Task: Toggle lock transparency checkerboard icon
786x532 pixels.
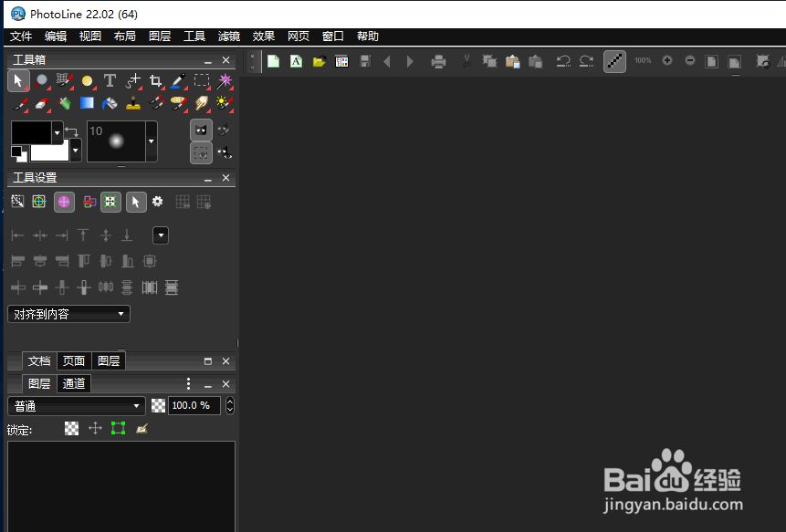Action: 72,428
